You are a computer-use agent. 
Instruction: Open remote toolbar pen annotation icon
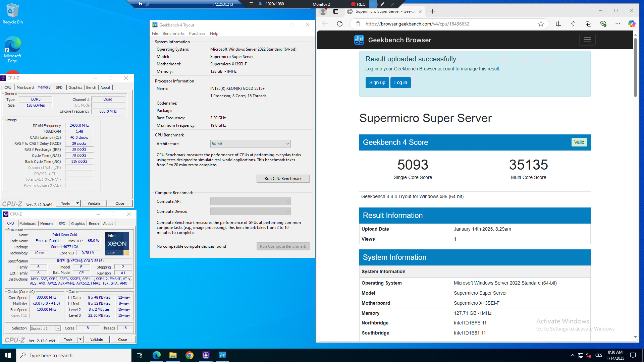[x=382, y=4]
